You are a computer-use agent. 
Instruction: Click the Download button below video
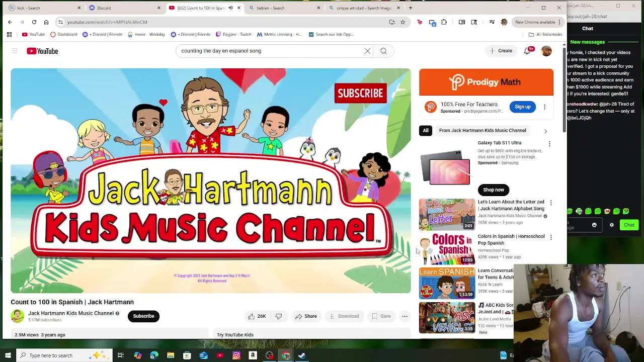[344, 316]
